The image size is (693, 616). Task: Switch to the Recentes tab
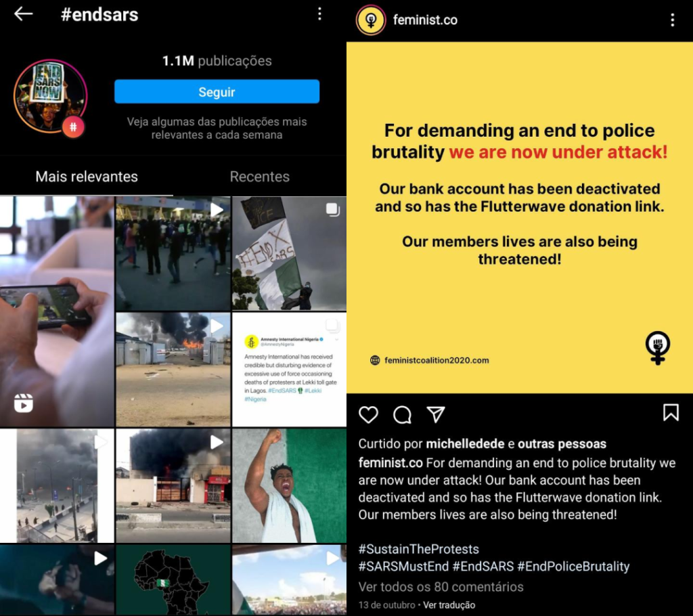259,177
